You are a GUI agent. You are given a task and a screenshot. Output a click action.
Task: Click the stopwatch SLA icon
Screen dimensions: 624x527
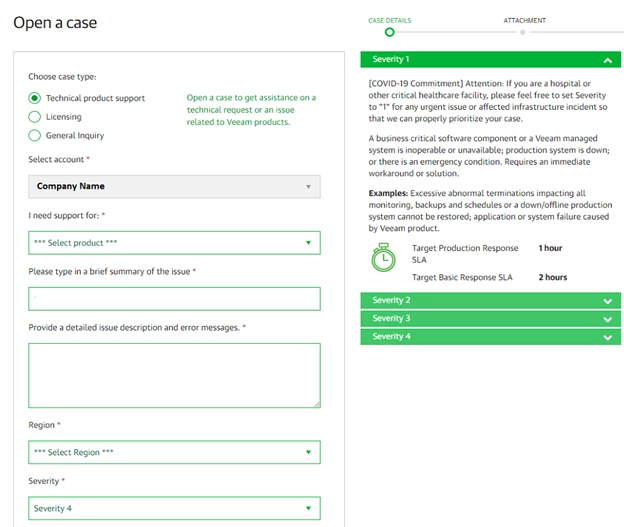click(383, 258)
